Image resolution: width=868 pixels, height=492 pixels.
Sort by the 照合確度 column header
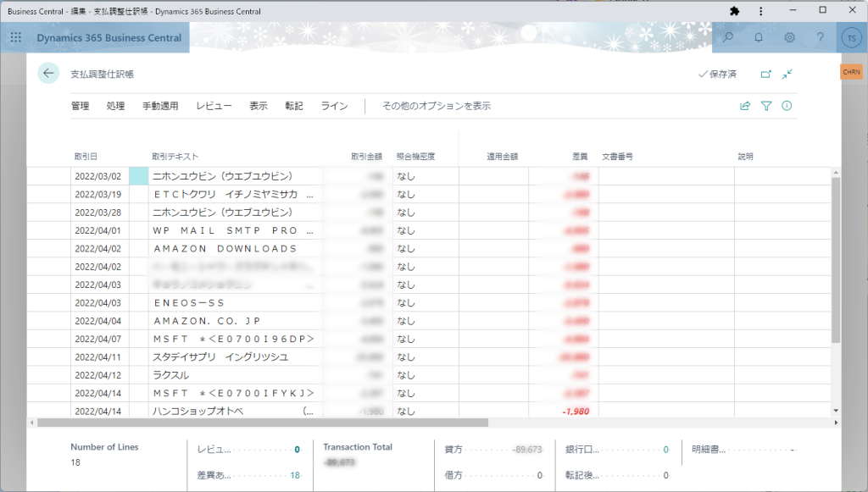pyautogui.click(x=415, y=157)
